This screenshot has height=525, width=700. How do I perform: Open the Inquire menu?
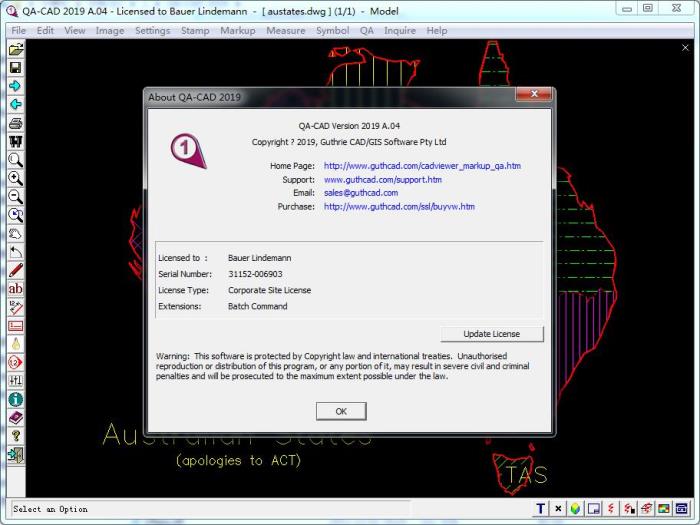[x=400, y=30]
